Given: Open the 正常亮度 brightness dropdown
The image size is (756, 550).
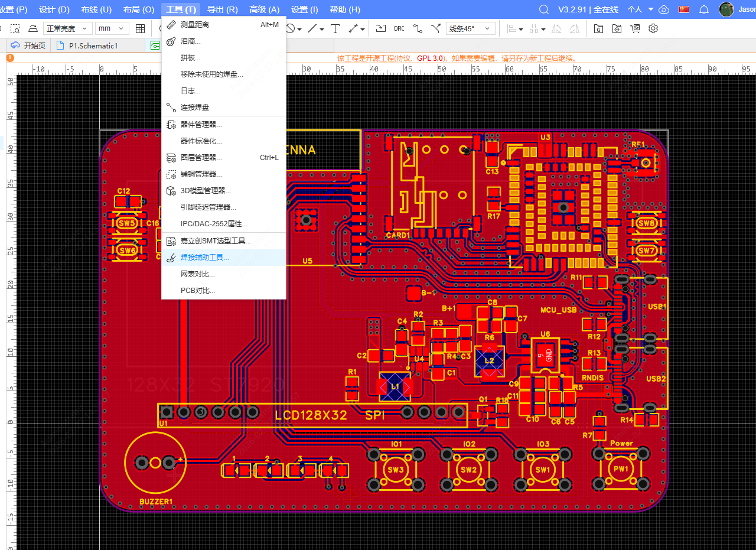Looking at the screenshot, I should (x=68, y=28).
